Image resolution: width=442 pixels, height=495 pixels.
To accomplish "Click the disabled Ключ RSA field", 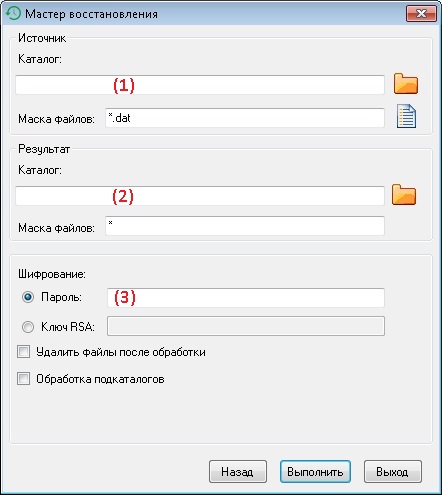I will [246, 326].
